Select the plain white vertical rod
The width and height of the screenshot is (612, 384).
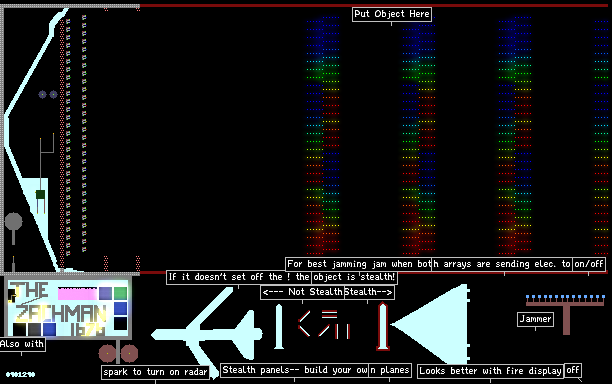click(279, 327)
